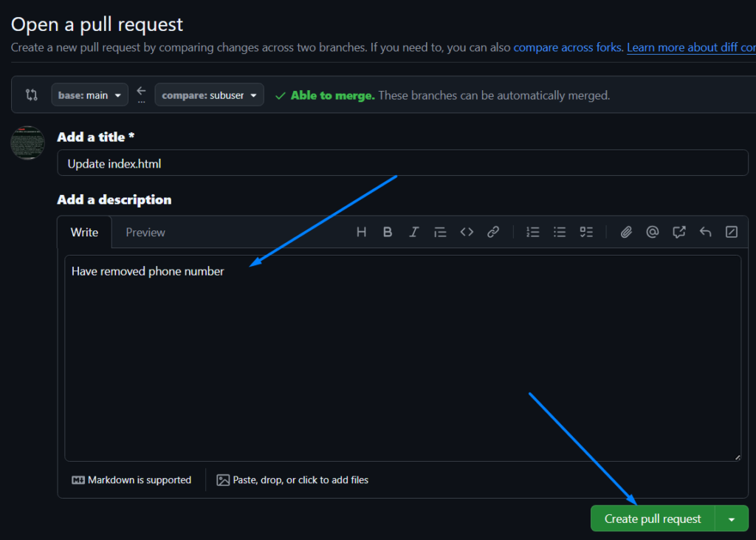The image size is (756, 540).
Task: Mention a user with the @ icon
Action: [x=653, y=232]
